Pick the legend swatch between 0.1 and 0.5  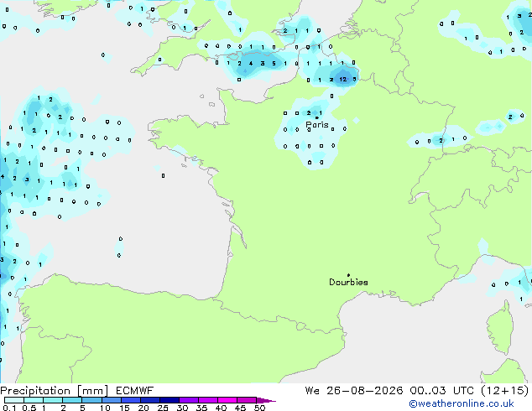click(x=14, y=400)
